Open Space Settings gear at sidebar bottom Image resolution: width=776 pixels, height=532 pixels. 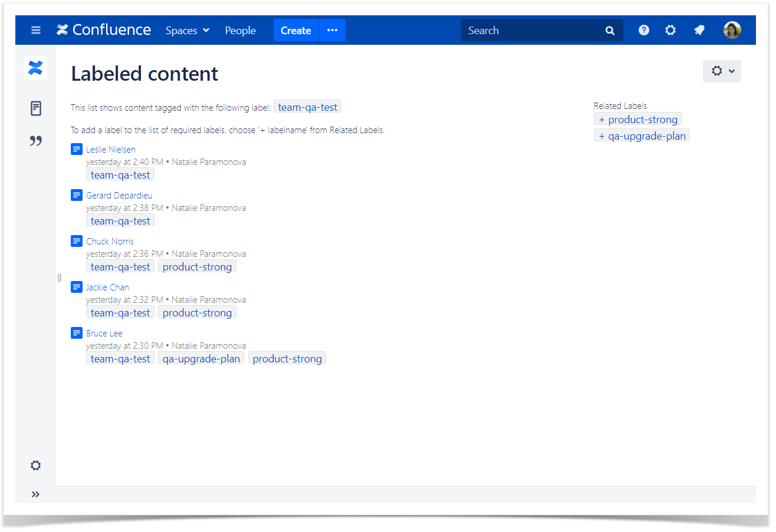point(35,465)
